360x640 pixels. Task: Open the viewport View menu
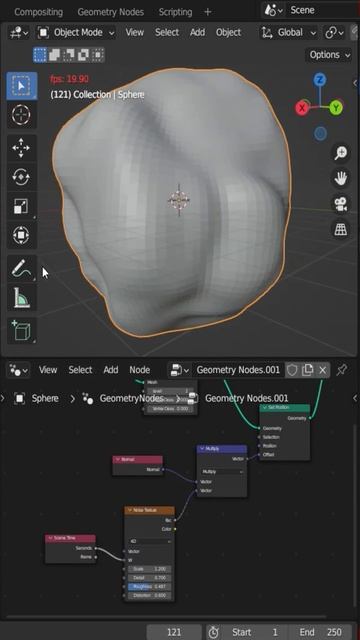135,33
